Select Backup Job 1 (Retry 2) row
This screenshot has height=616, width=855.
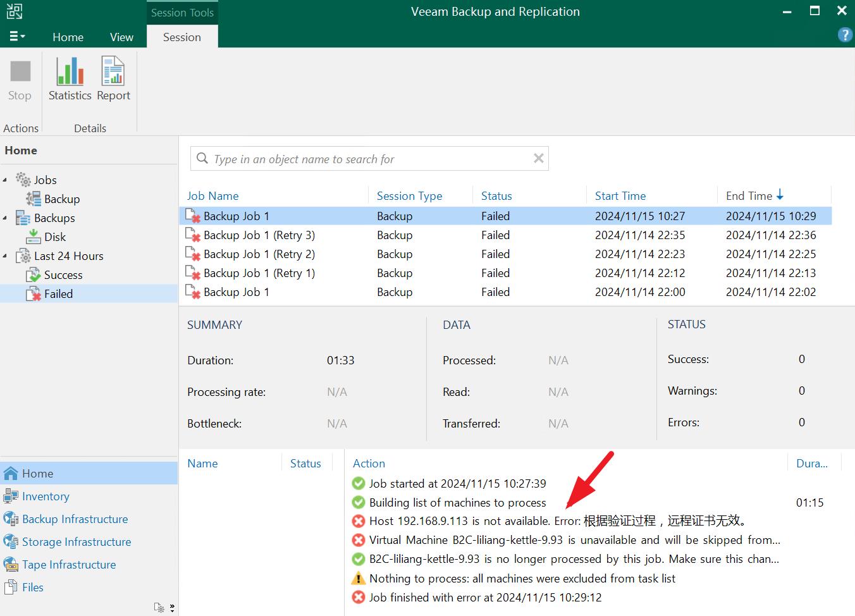[x=505, y=254]
